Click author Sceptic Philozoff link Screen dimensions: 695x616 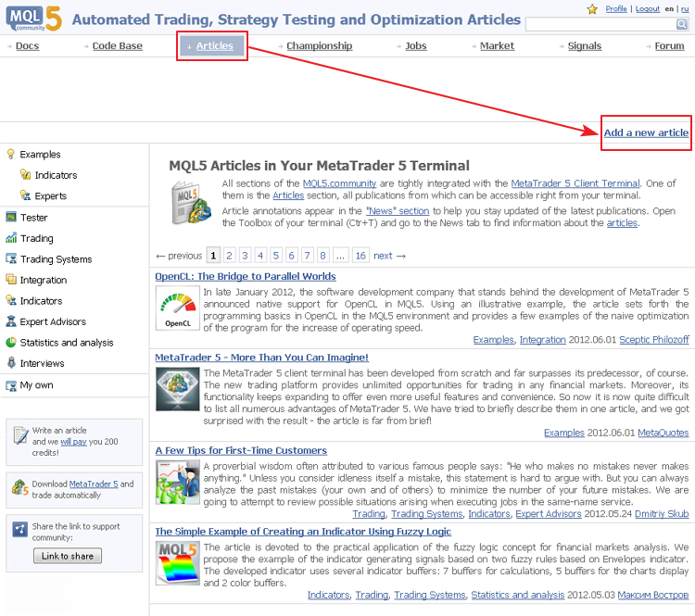(x=654, y=340)
